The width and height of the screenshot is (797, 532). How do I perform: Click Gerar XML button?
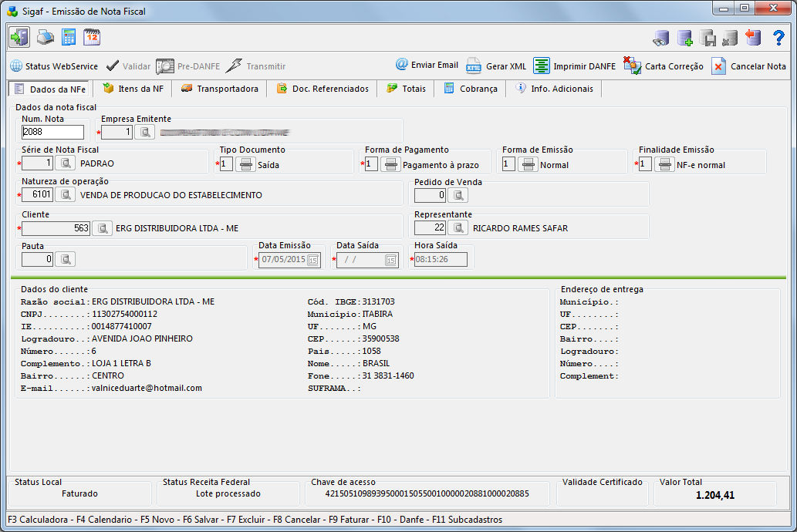tap(495, 66)
